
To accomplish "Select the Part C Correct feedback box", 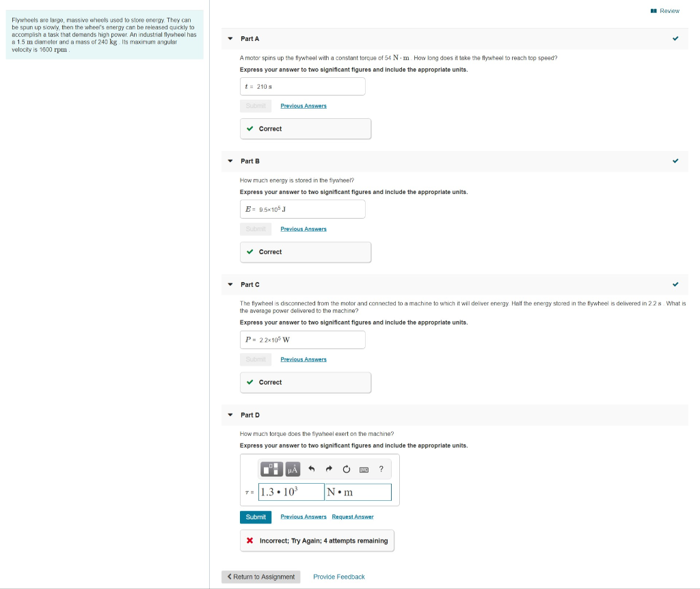I will (x=306, y=383).
